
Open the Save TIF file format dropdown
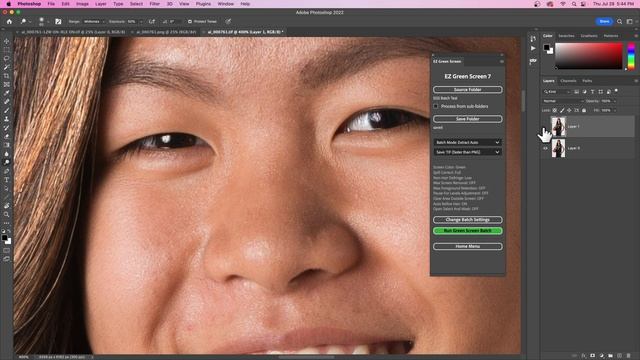pos(467,152)
